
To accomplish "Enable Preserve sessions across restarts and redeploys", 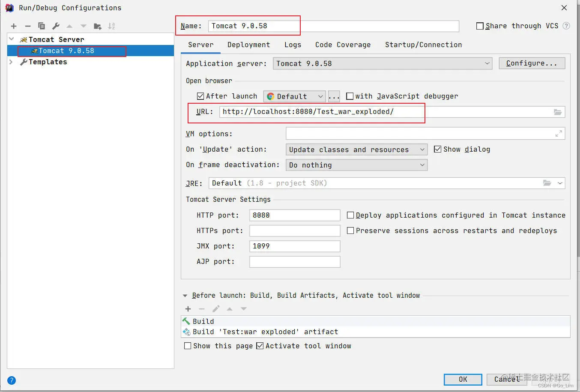I will click(350, 230).
